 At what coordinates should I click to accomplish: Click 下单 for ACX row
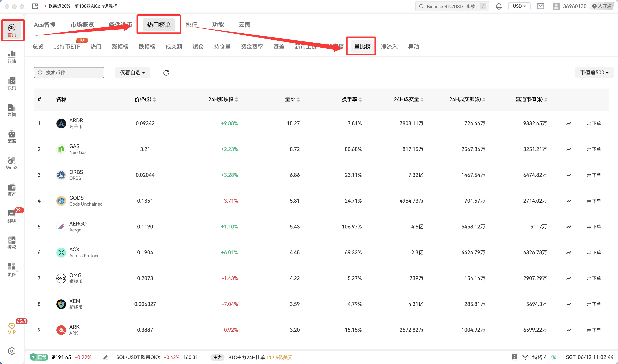click(x=593, y=252)
